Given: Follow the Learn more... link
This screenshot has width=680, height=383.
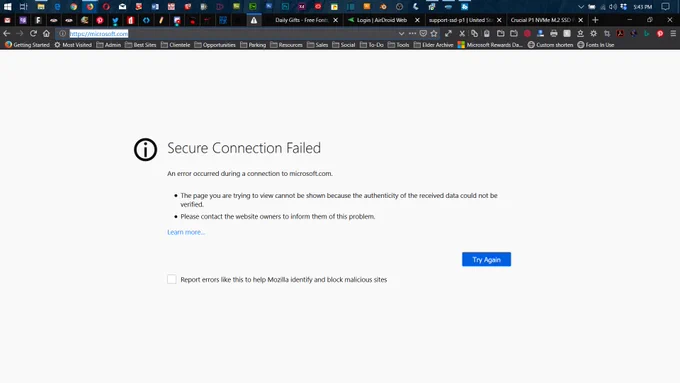Looking at the screenshot, I should click(186, 232).
